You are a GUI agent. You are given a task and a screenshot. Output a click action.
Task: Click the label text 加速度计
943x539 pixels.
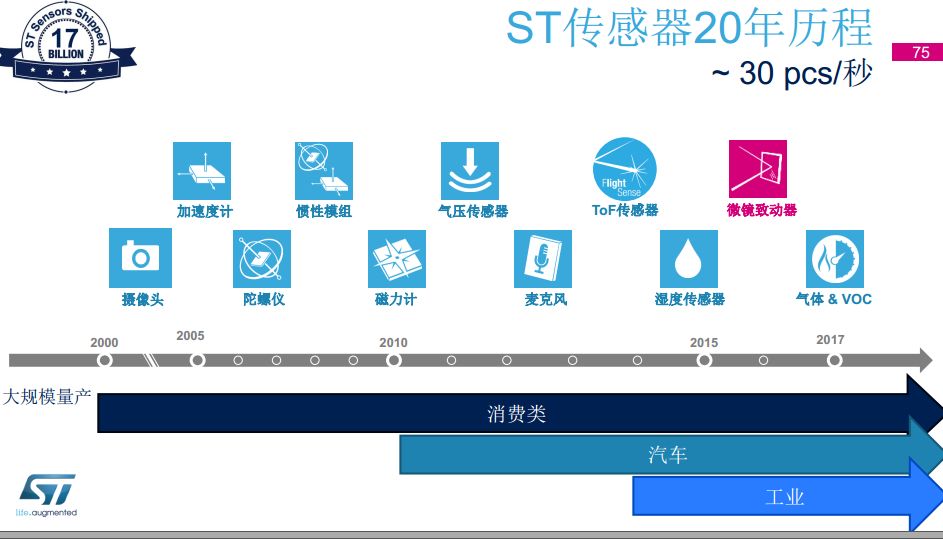tap(204, 212)
